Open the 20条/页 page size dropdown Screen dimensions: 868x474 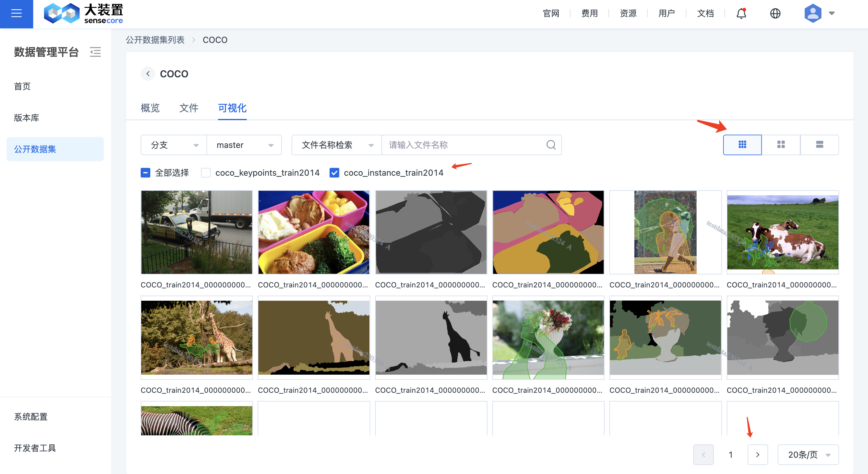pos(808,454)
